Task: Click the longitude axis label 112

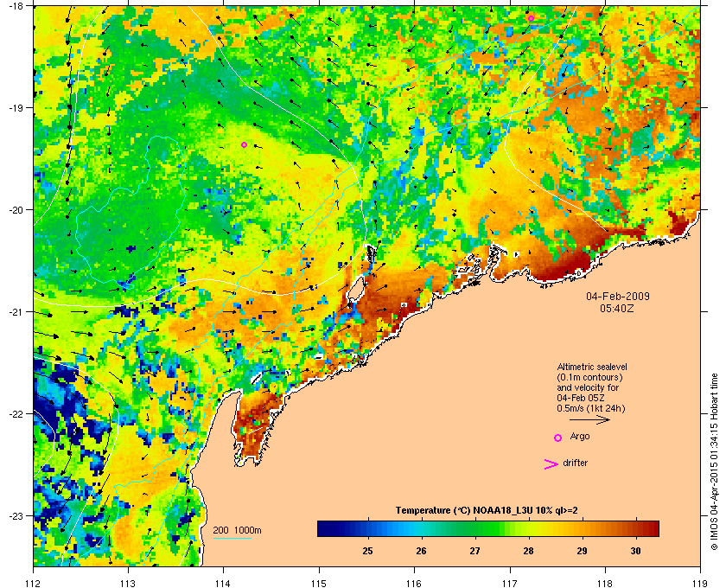Action: pos(34,584)
